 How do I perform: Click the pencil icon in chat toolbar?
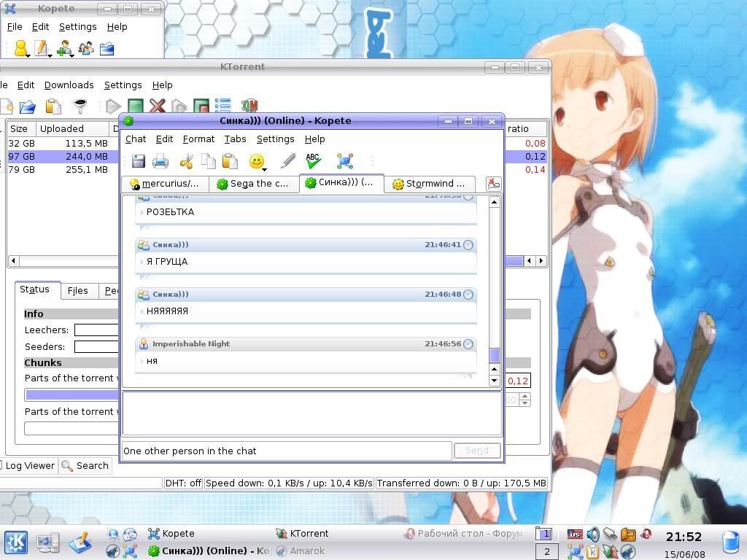tap(288, 161)
